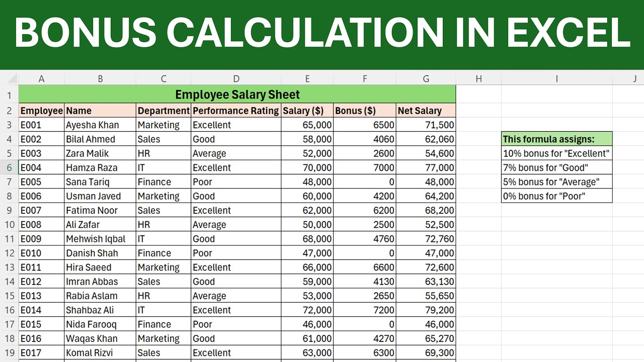Select the bonus value 4760
This screenshot has height=362, width=644.
365,239
